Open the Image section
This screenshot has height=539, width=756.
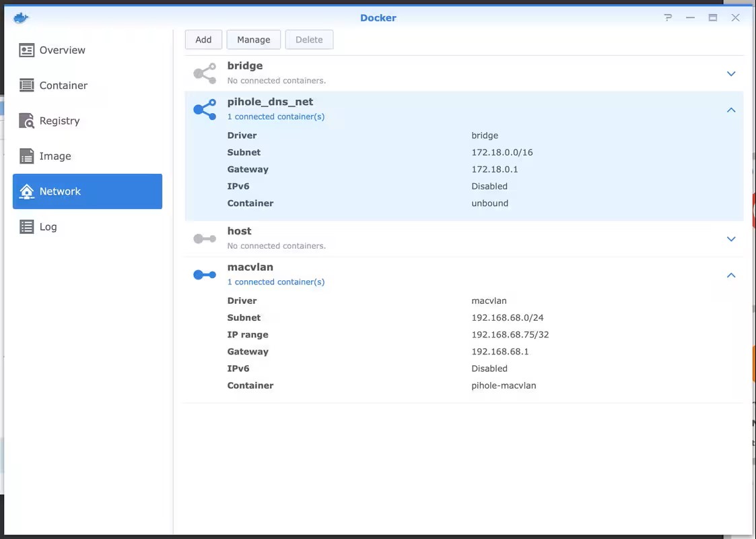(55, 156)
